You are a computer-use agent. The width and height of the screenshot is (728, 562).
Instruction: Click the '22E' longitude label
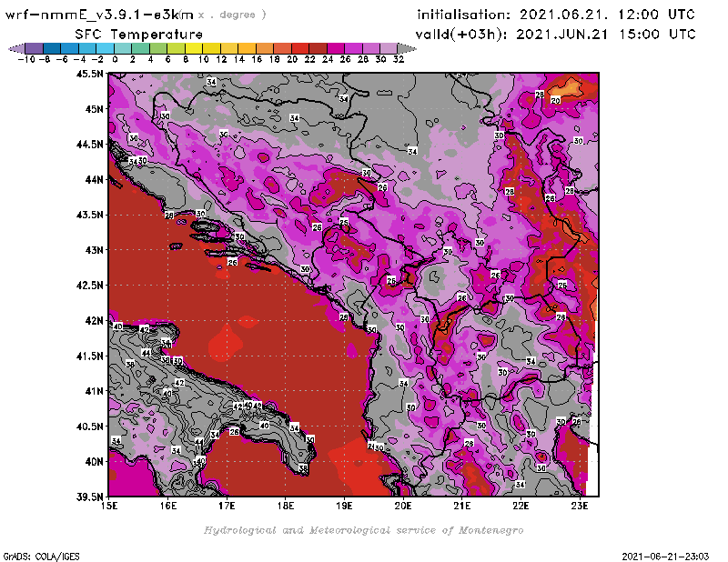(521, 506)
